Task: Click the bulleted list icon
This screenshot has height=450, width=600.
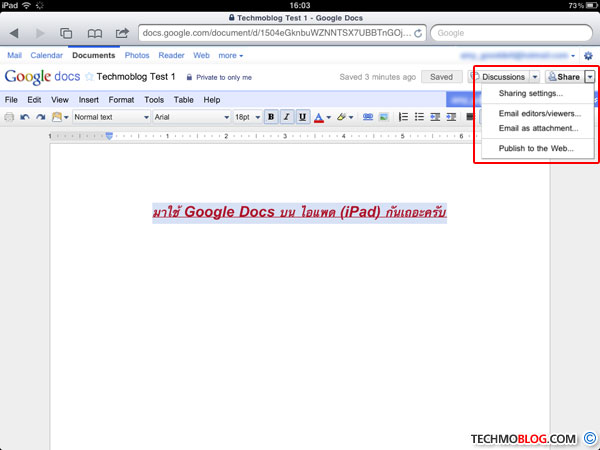Action: tap(419, 117)
